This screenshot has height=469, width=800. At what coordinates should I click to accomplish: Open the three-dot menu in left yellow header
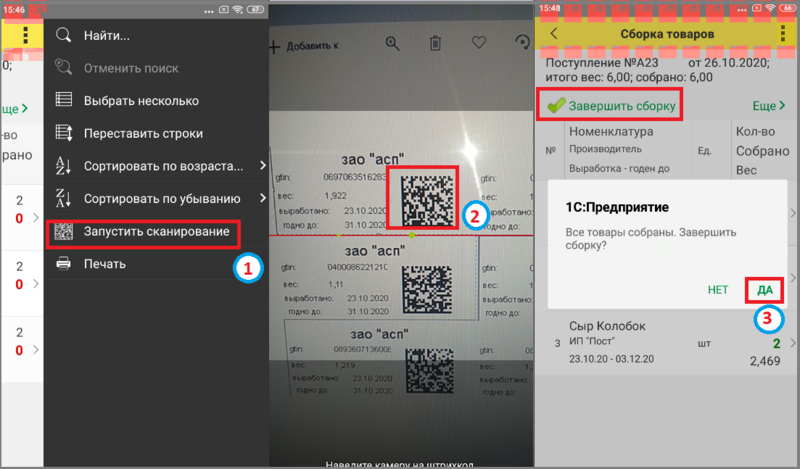[x=26, y=35]
